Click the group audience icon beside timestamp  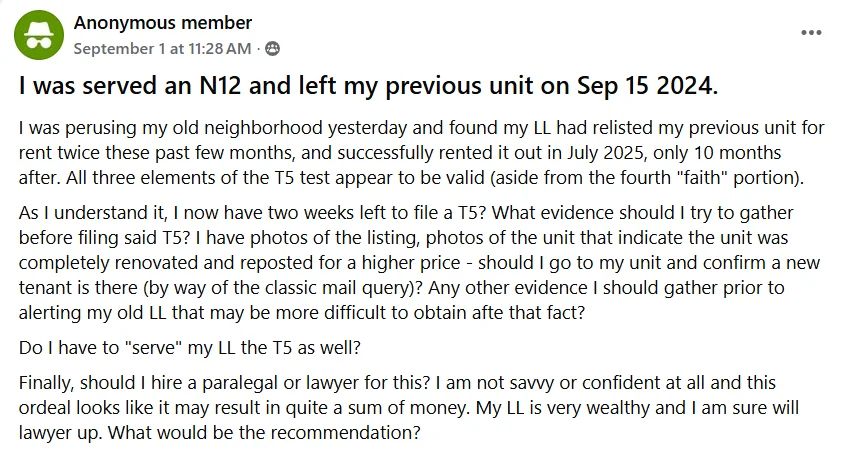273,48
